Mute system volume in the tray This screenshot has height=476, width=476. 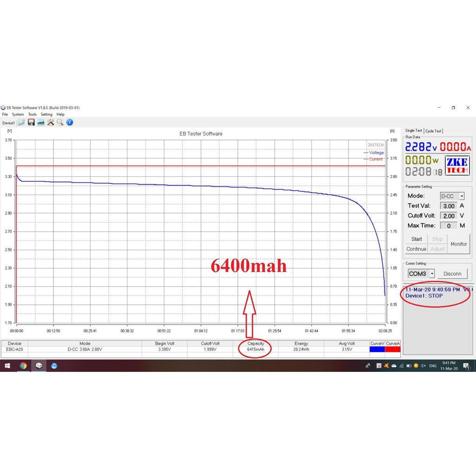click(423, 366)
